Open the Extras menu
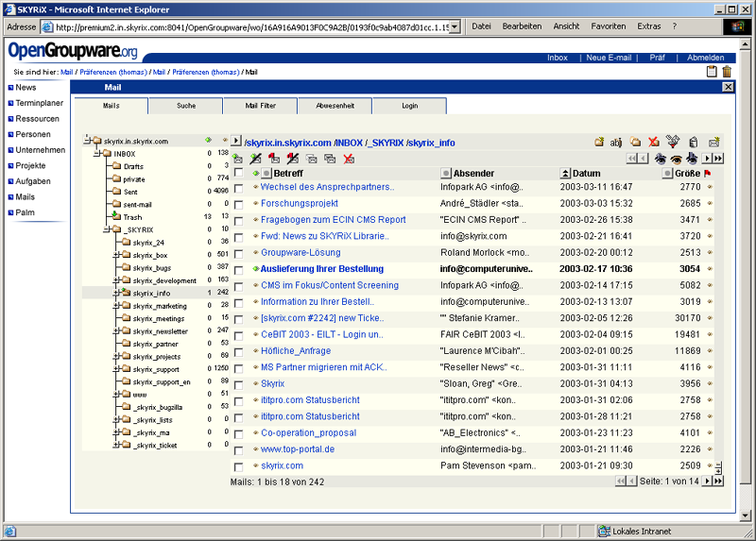Screen dimensions: 756x541 coord(649,26)
